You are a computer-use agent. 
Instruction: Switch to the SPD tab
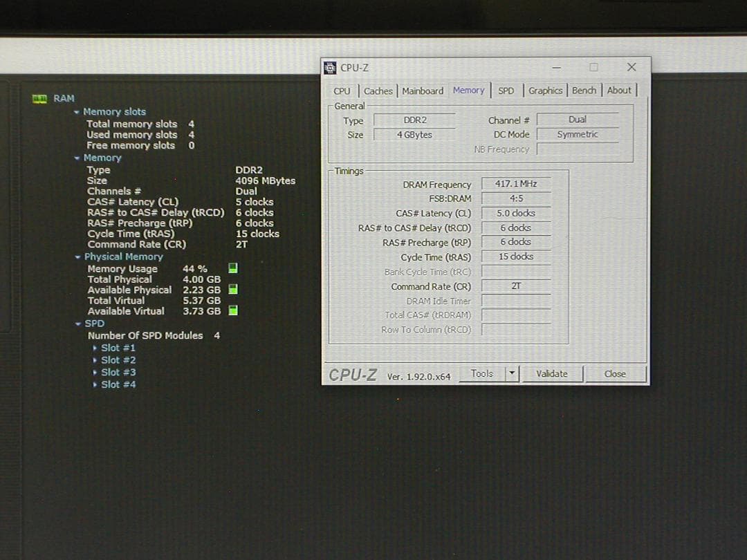tap(506, 91)
